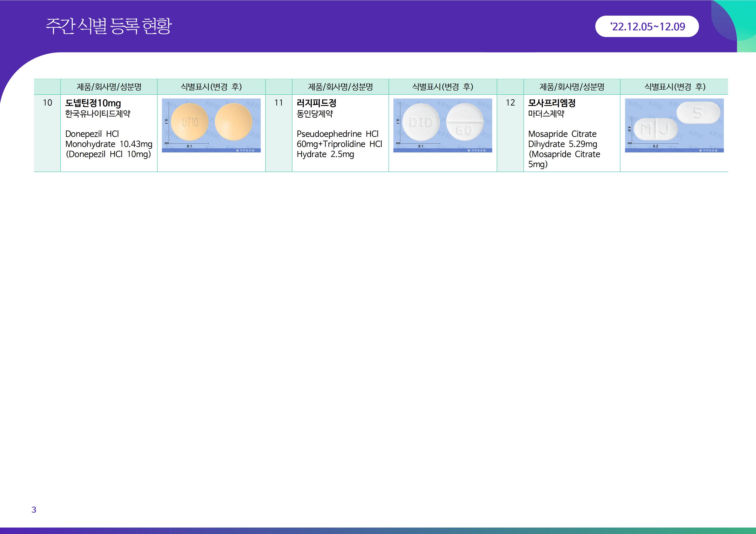Image resolution: width=756 pixels, height=534 pixels.
Task: Click the oblong tablet marked 5
Action: click(698, 113)
